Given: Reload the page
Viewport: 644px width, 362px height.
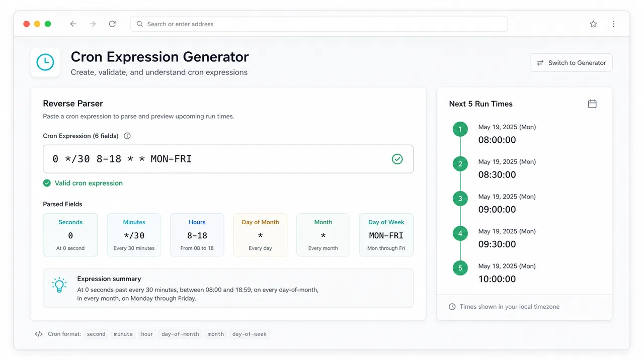Looking at the screenshot, I should 112,24.
